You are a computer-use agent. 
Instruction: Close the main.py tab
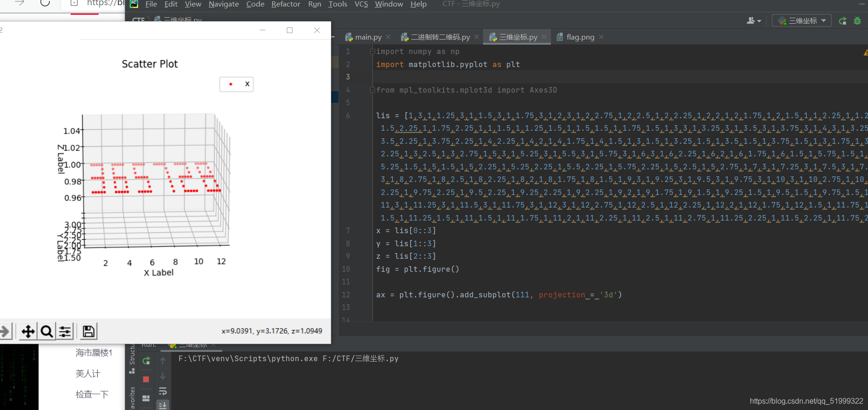[x=388, y=37]
